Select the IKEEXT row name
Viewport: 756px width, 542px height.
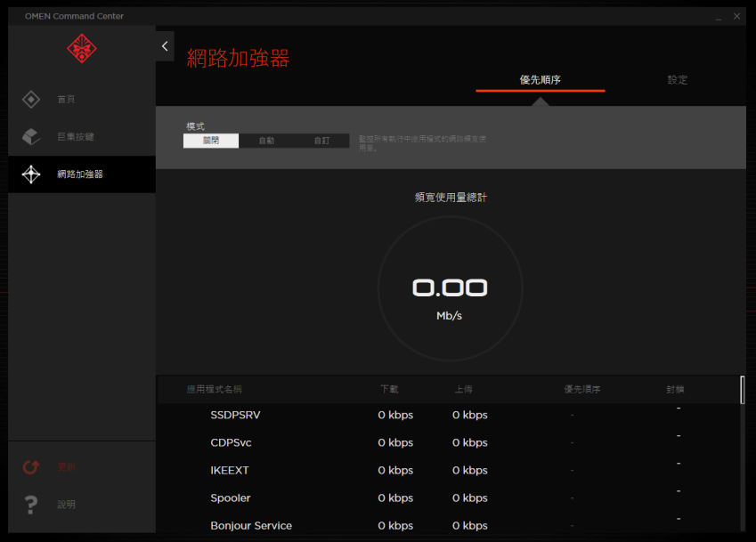pyautogui.click(x=230, y=470)
